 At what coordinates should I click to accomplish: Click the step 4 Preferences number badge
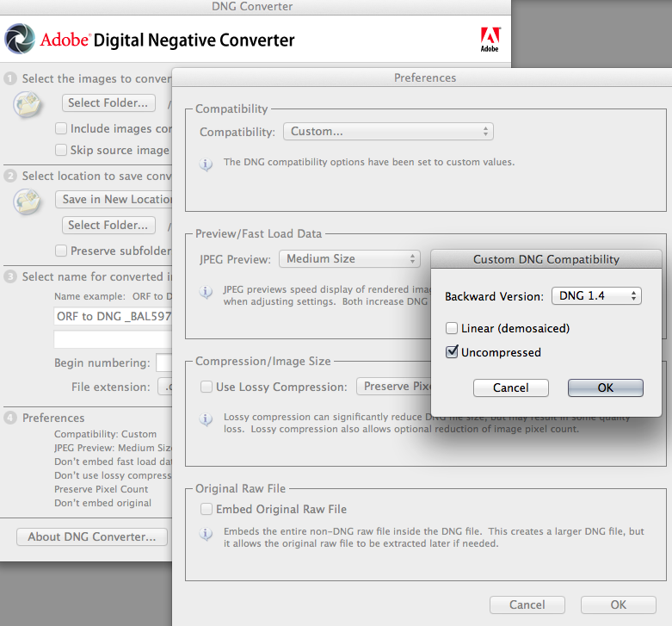[x=10, y=418]
